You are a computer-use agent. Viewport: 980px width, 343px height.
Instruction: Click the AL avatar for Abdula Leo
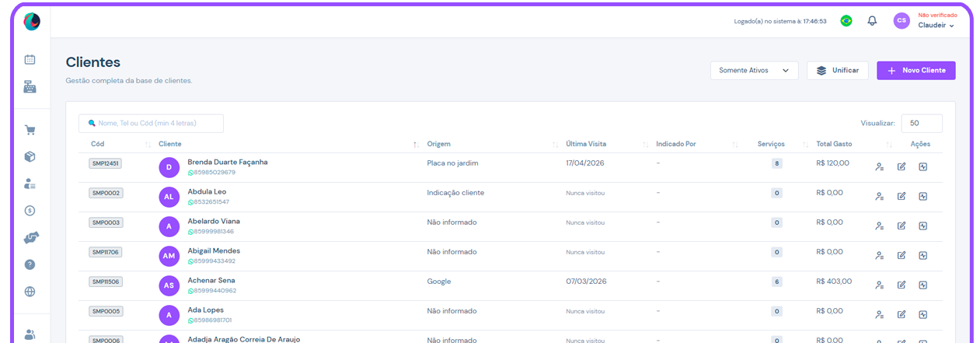click(x=169, y=197)
